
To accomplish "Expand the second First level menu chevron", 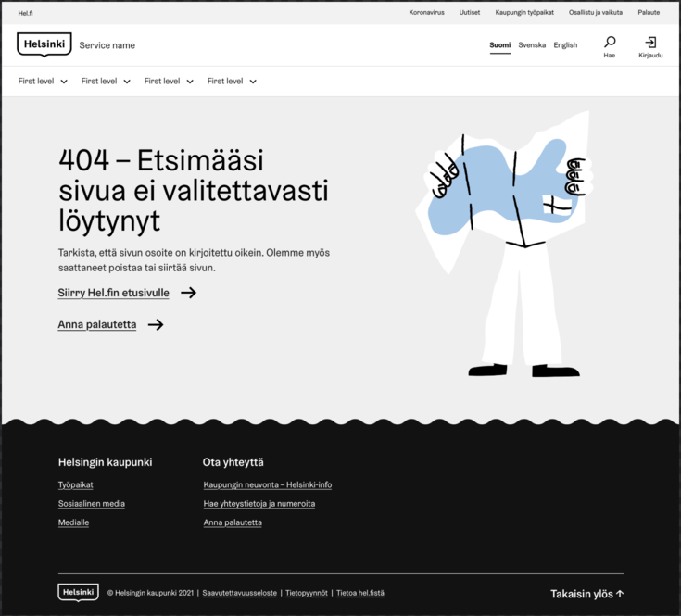I will pyautogui.click(x=127, y=82).
